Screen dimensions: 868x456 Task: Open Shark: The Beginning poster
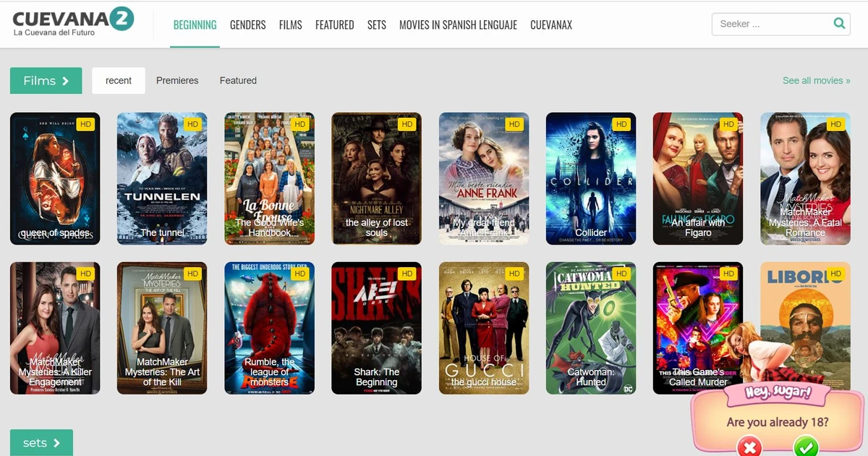[x=377, y=328]
